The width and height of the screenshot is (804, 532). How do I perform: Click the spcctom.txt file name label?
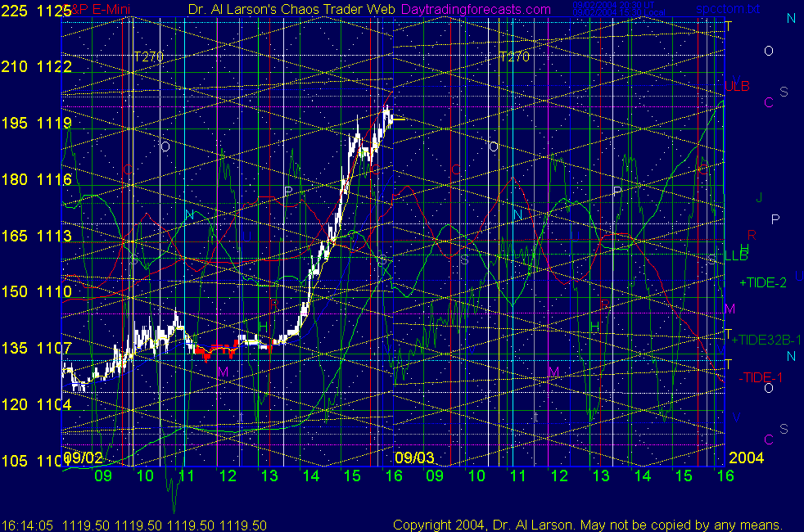[728, 9]
